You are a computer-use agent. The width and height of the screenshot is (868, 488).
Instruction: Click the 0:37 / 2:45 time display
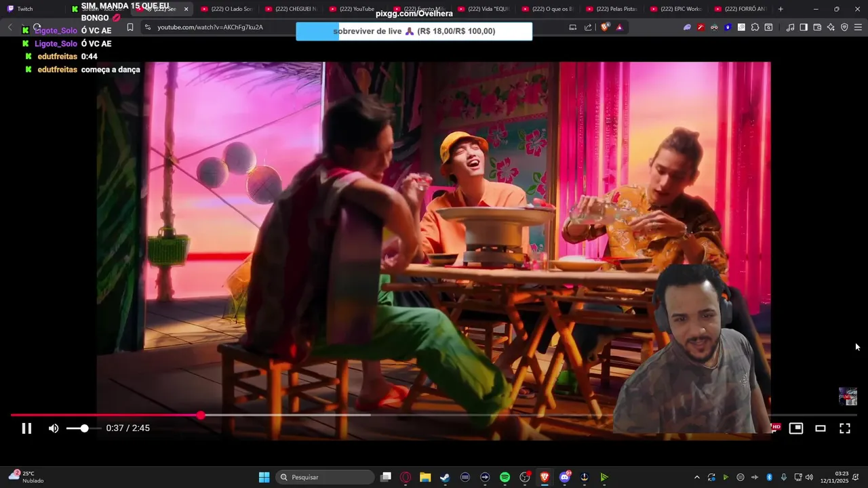(x=127, y=428)
